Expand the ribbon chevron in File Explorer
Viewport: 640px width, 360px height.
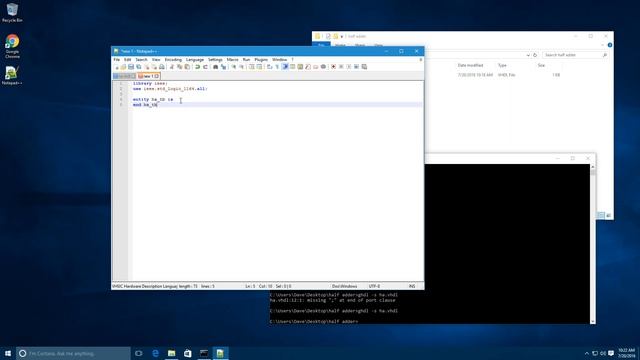602,45
